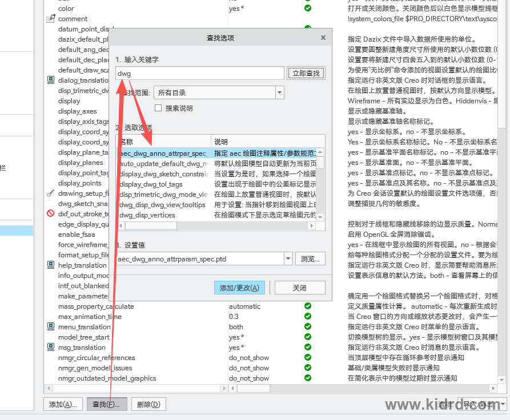Click main options list scroll down arrow
The width and height of the screenshot is (510, 420).
[x=501, y=379]
